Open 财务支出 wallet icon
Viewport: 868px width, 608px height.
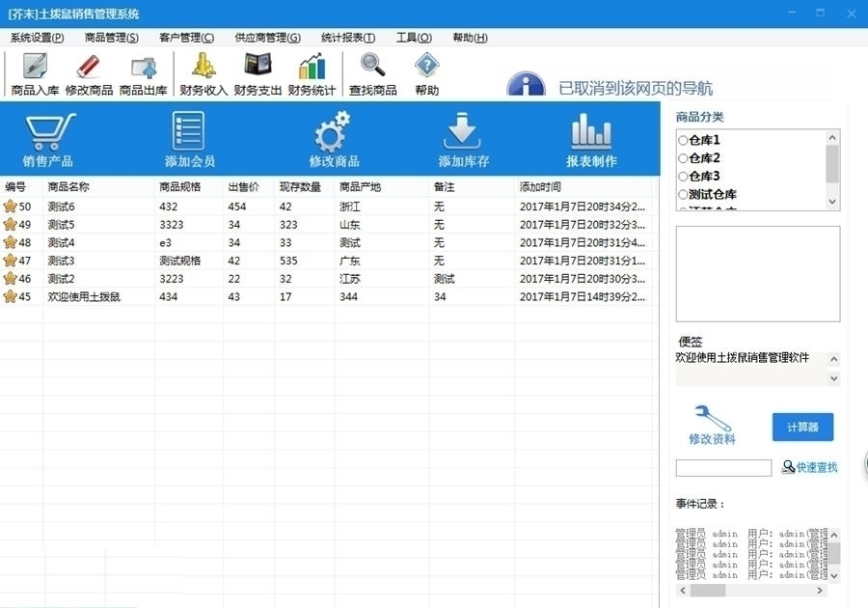click(x=258, y=66)
